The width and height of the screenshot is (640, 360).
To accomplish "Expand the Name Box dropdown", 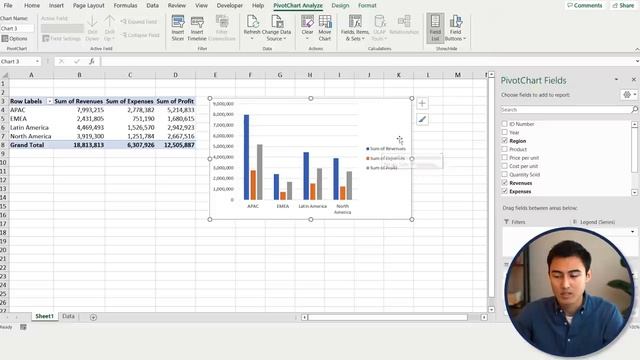I will click(37, 61).
